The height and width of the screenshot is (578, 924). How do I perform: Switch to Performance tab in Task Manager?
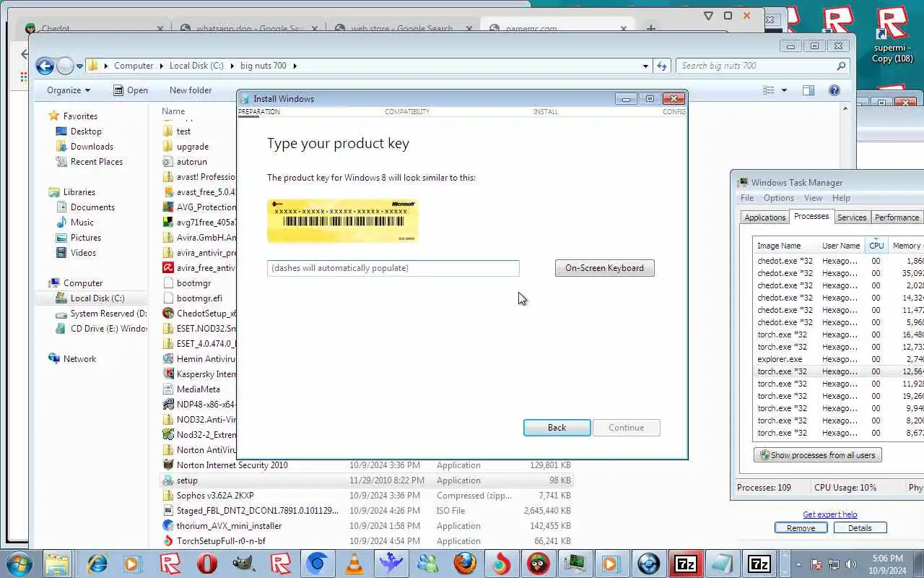click(897, 217)
